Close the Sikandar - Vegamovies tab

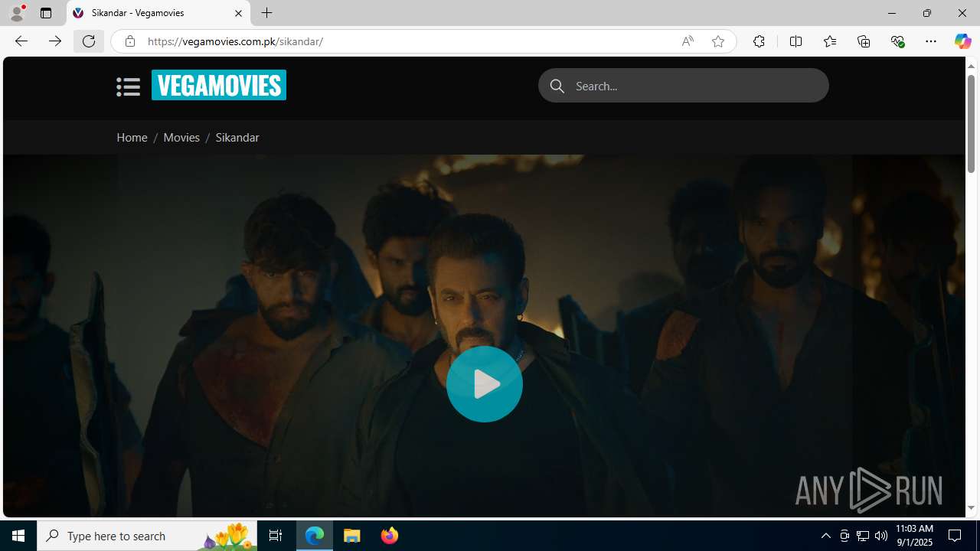(238, 13)
